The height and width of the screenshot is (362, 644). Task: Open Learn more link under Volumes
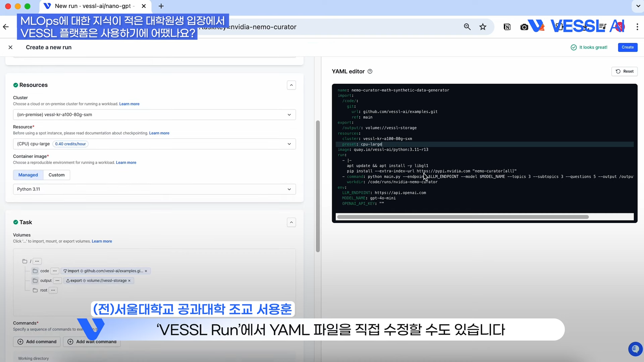click(x=102, y=241)
